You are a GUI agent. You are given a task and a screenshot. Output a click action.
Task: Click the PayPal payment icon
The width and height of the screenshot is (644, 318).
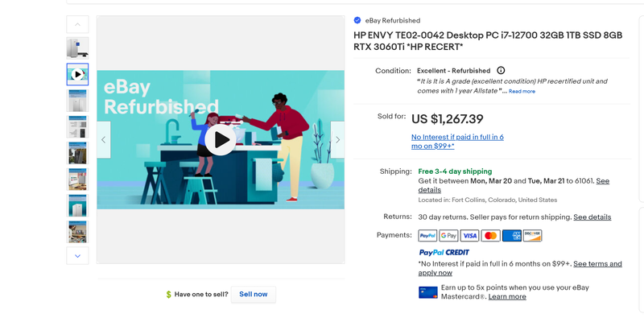(x=427, y=235)
